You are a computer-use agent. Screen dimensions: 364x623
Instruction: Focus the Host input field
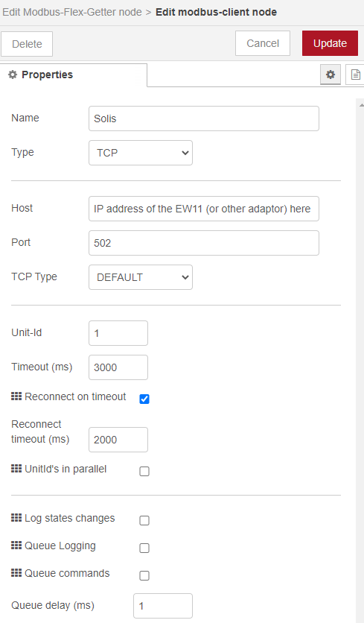pyautogui.click(x=204, y=209)
